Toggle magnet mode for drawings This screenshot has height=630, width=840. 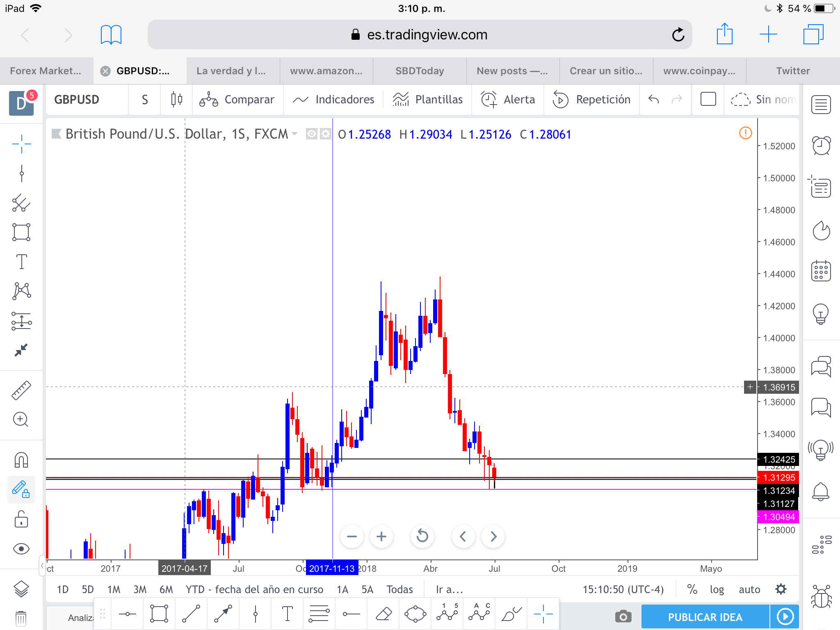pyautogui.click(x=21, y=460)
